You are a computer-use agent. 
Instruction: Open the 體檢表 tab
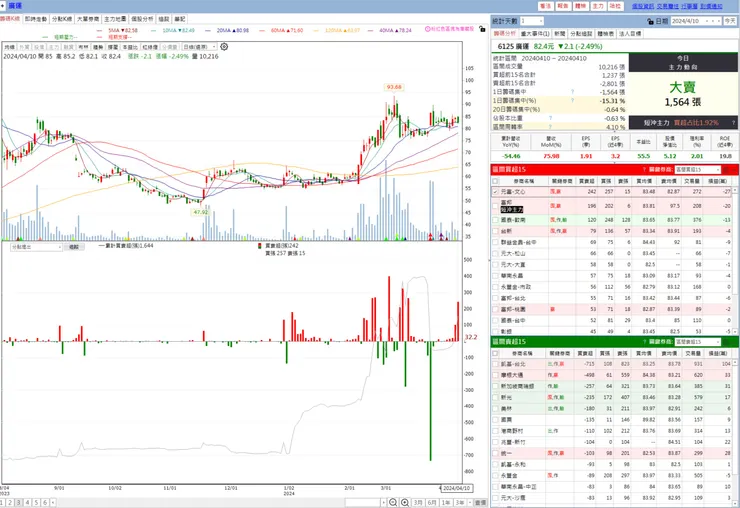(605, 34)
